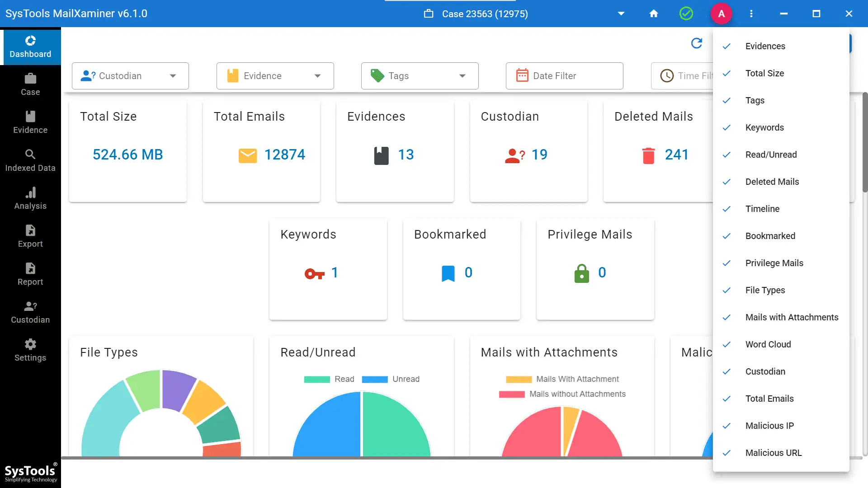The image size is (868, 488).
Task: Toggle Word Cloud menu entry
Action: pyautogui.click(x=781, y=344)
